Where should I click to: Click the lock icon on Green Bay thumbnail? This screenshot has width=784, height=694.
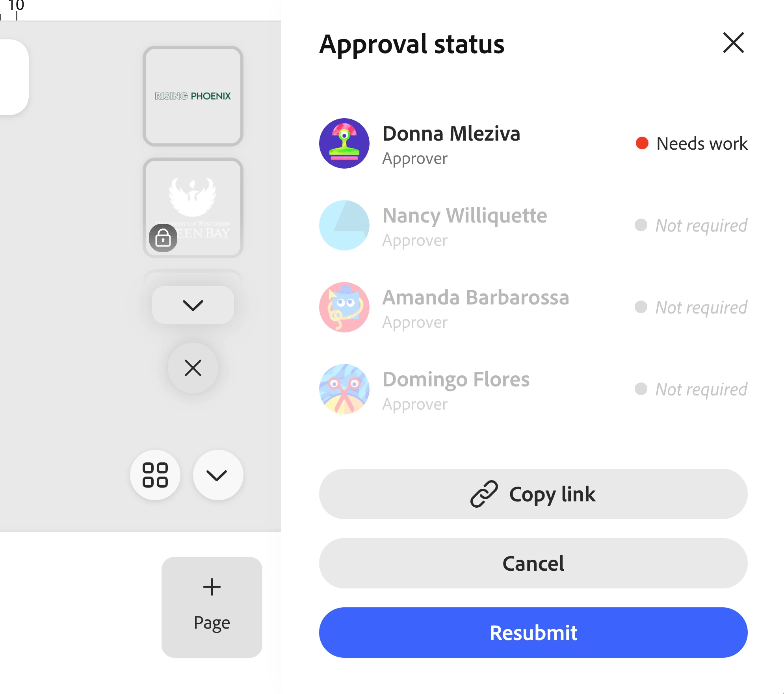pos(163,238)
